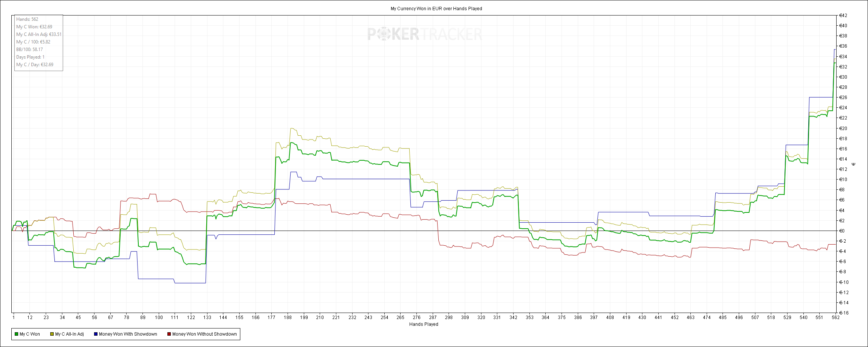Click the "529" x-axis tick label
Screen dimensions: 868x347
(787, 318)
